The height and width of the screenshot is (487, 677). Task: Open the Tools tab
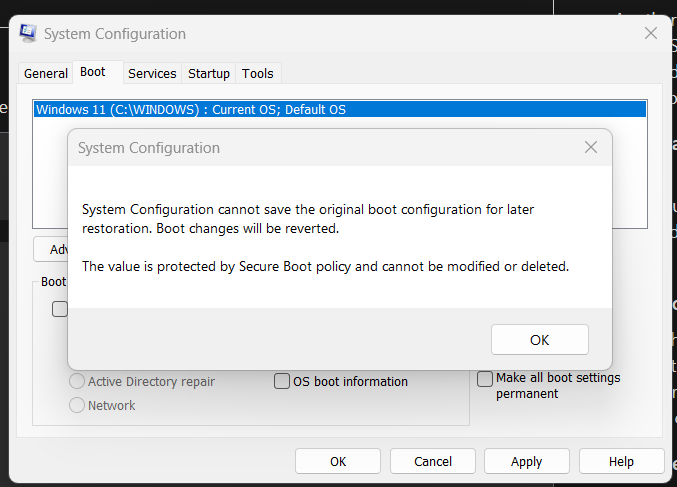(257, 73)
